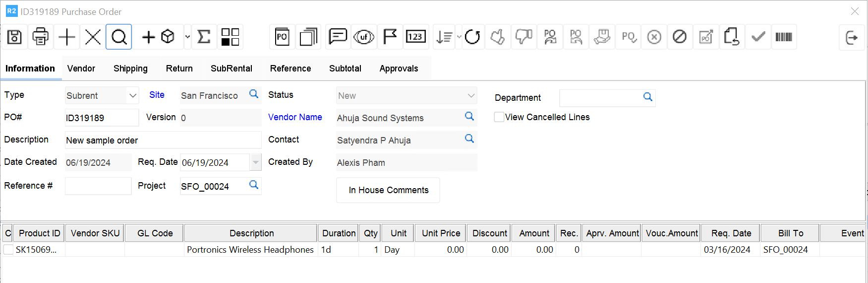Click the Department search magnifier
Viewport: 868px width, 283px height.
tap(647, 97)
